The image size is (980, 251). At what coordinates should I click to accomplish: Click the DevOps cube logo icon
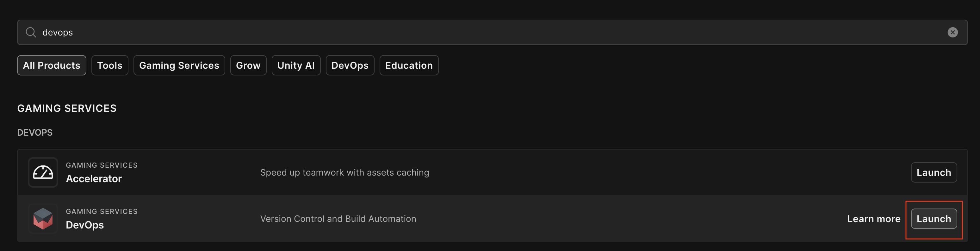(x=43, y=219)
